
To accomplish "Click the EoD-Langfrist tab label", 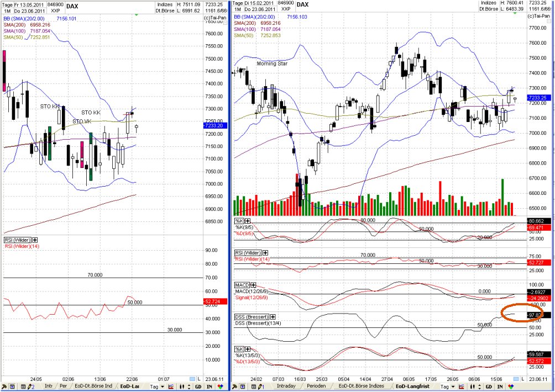I will tap(412, 386).
